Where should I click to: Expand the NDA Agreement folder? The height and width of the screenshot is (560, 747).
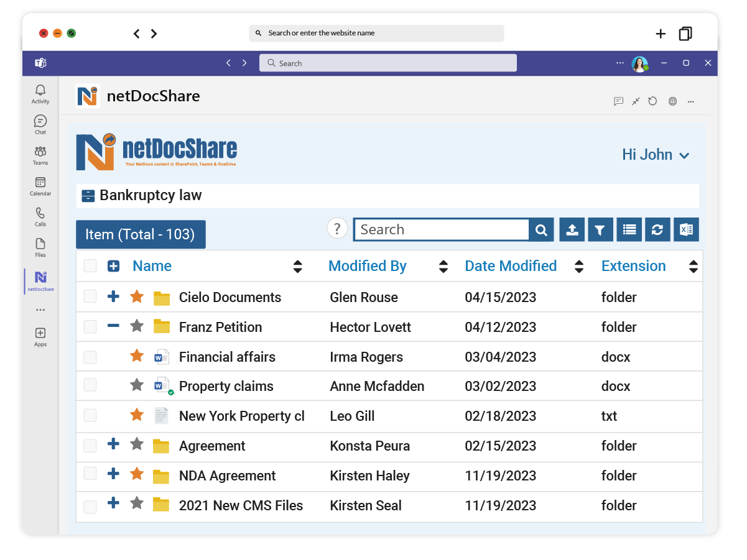pos(113,474)
